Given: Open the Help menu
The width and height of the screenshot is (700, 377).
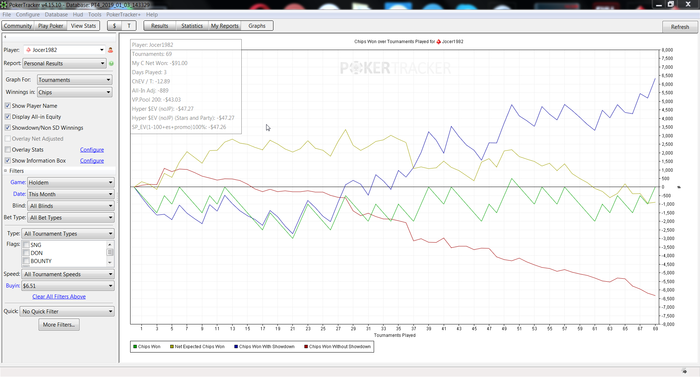Looking at the screenshot, I should (x=152, y=15).
